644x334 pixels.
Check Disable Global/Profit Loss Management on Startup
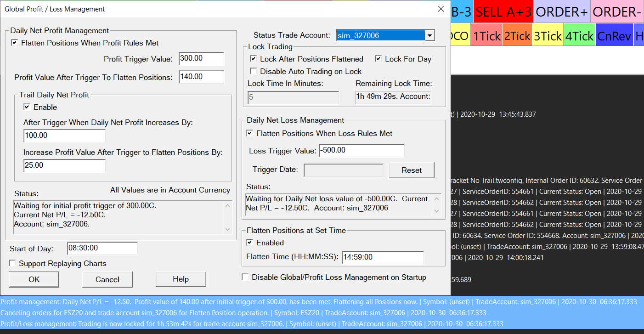(x=245, y=277)
